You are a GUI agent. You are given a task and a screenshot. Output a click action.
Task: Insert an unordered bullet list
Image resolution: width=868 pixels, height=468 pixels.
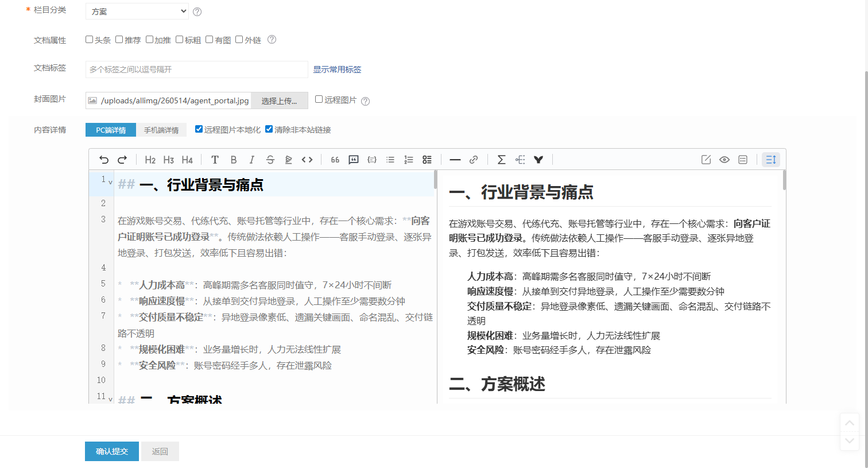390,160
